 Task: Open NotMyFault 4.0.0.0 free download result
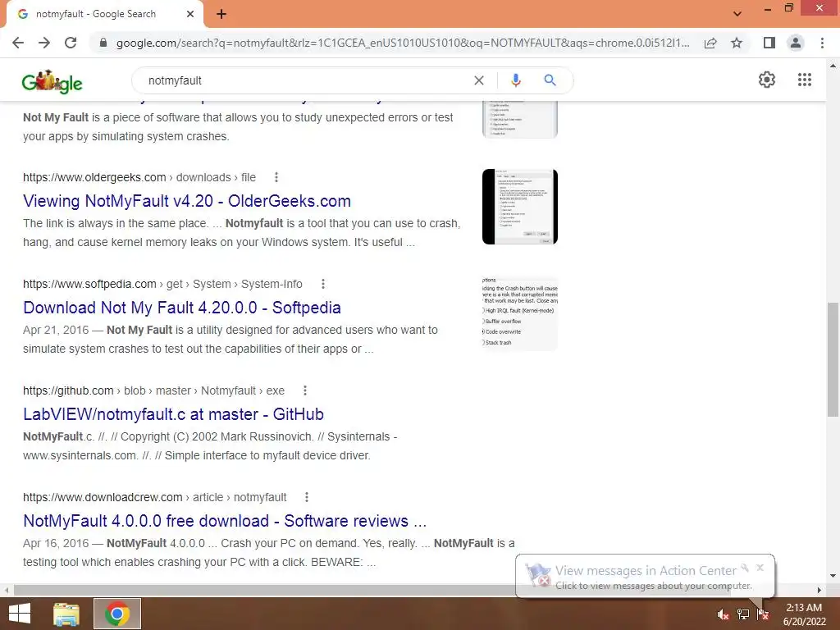click(x=225, y=521)
